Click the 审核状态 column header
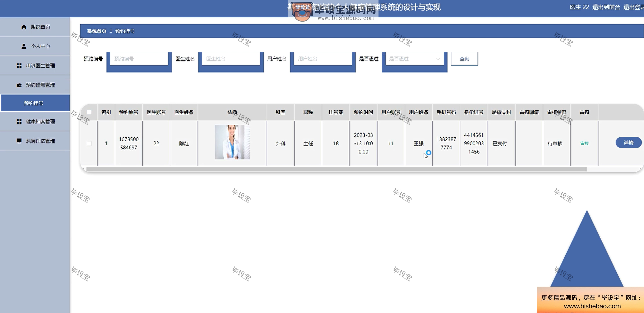The image size is (644, 313). 557,112
